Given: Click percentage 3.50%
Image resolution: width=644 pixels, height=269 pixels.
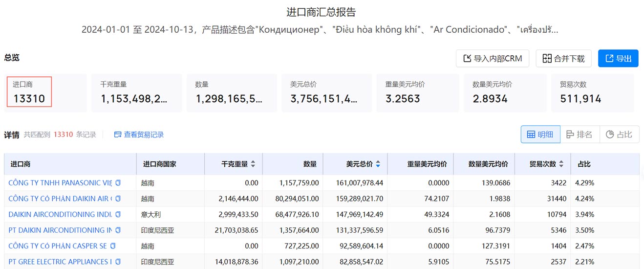Looking at the screenshot, I should click(x=586, y=230).
